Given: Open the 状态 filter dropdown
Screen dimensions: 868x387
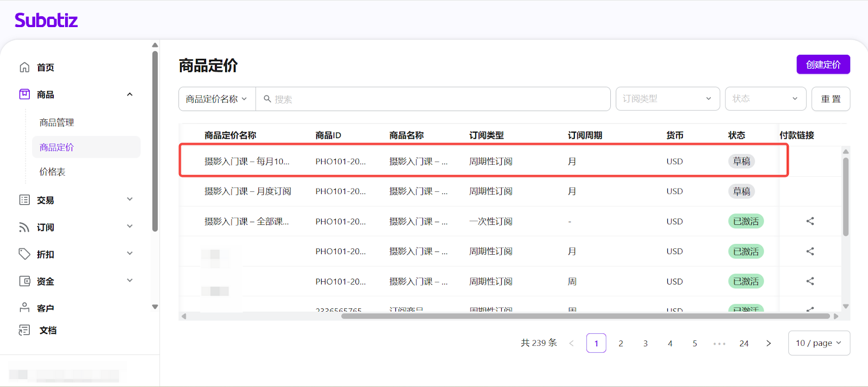Looking at the screenshot, I should pos(765,99).
